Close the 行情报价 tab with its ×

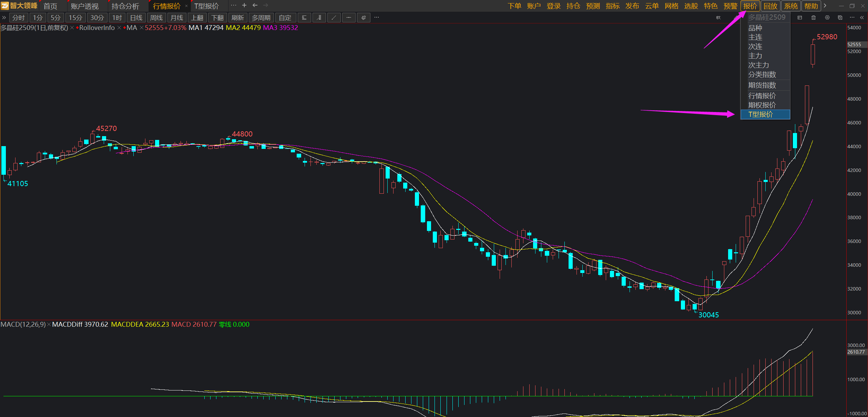click(186, 6)
